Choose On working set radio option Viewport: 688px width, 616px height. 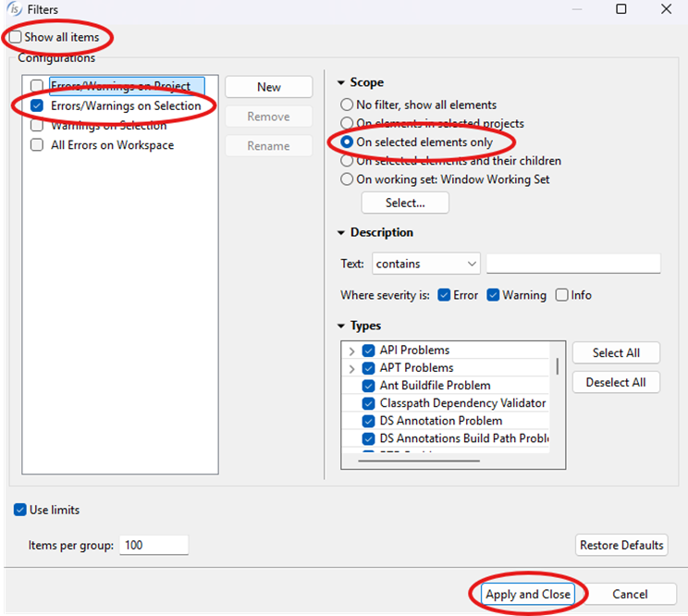(x=348, y=179)
